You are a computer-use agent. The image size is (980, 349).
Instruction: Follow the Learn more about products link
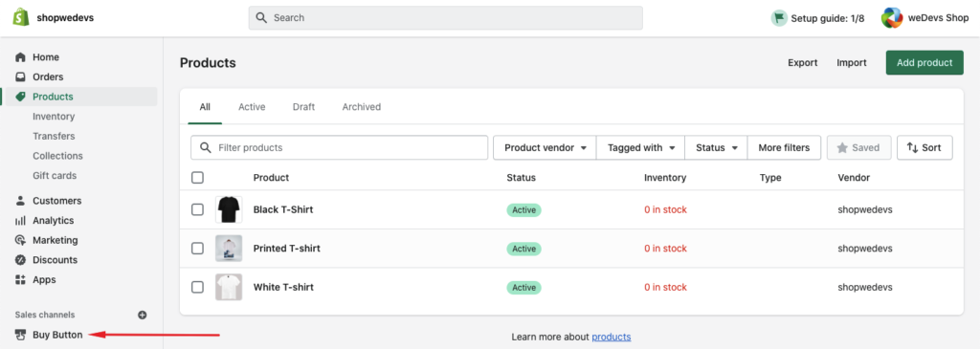pyautogui.click(x=612, y=338)
